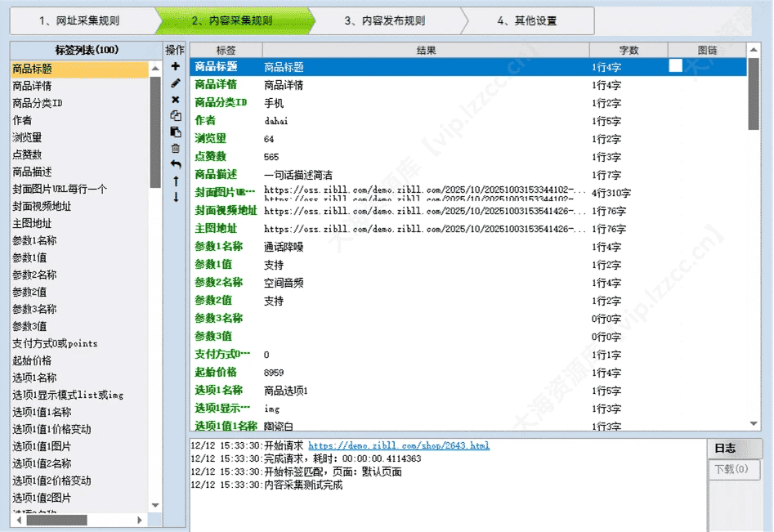Select 作者 in the tag list
Screen dimensions: 774x532
[x=79, y=120]
